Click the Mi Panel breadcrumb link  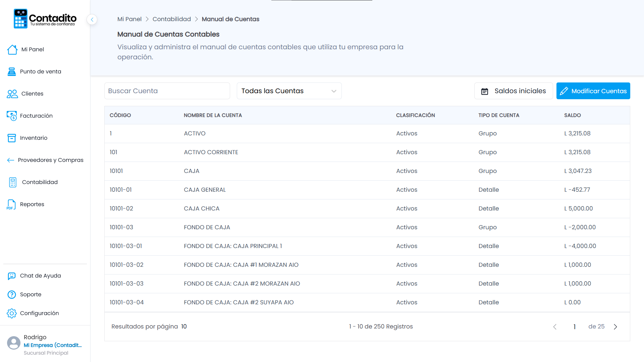tap(129, 19)
